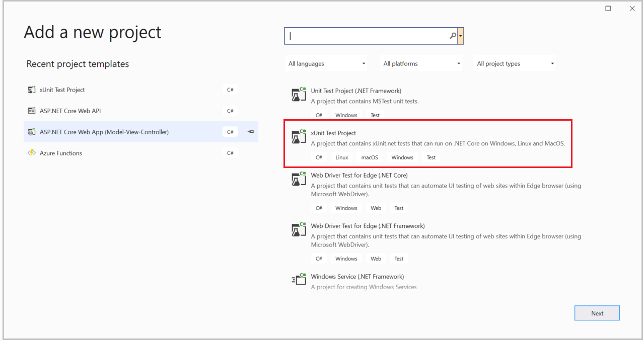Click the Azure Functions lightning icon
The height and width of the screenshot is (341, 644).
point(32,153)
